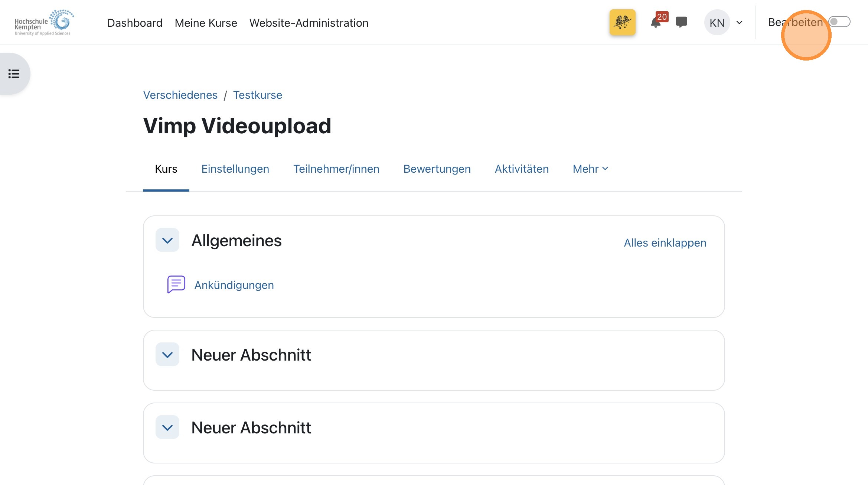Click the Allgemeines section icon chevron
Image resolution: width=868 pixels, height=485 pixels.
click(167, 240)
